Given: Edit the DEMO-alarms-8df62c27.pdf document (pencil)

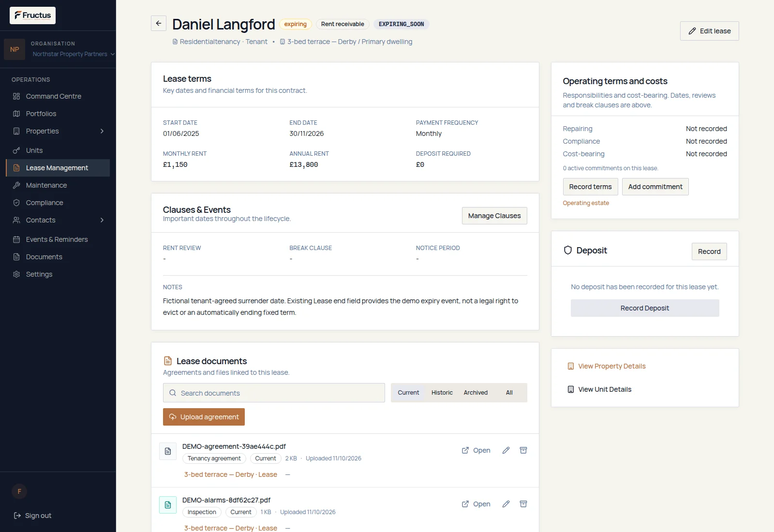Looking at the screenshot, I should [x=506, y=504].
